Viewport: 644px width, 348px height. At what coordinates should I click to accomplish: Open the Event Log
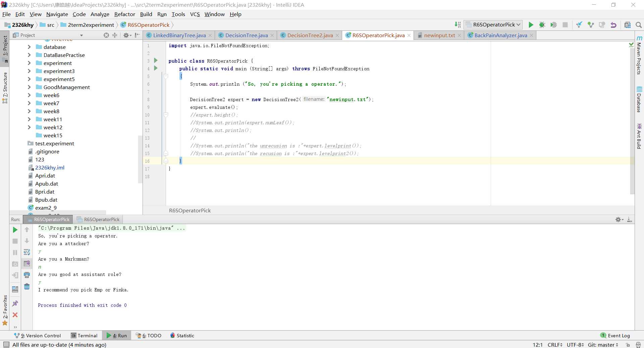point(615,336)
